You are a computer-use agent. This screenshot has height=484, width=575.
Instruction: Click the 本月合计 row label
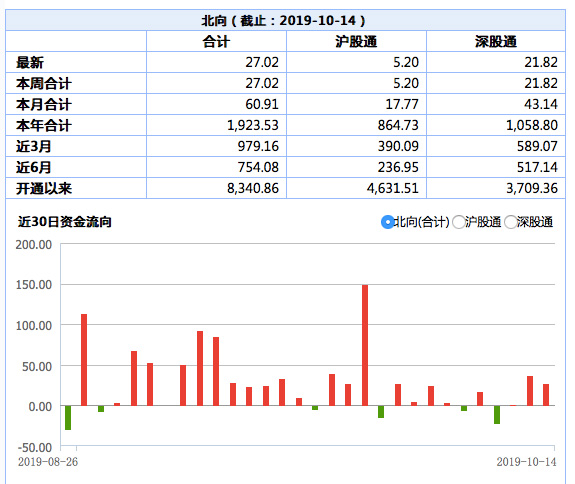44,104
